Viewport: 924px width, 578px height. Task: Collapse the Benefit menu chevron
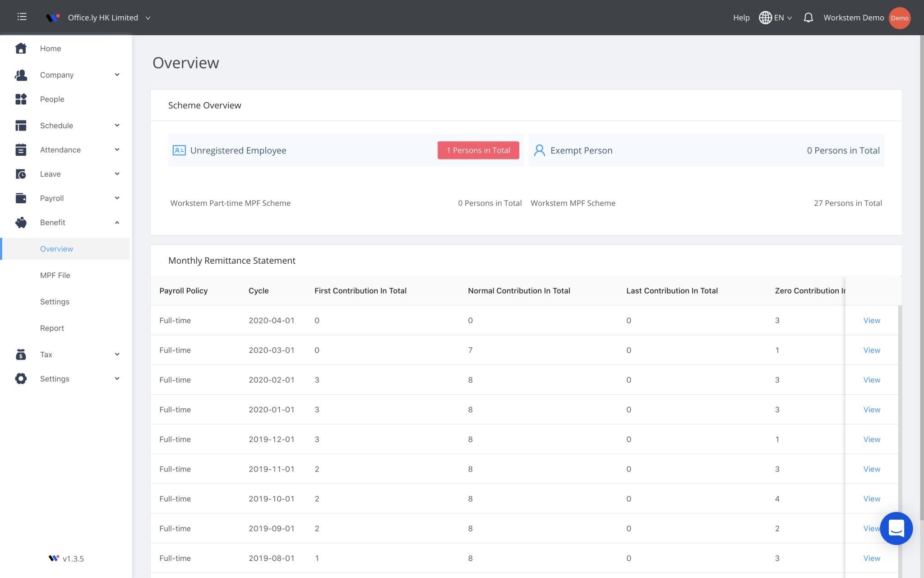click(x=117, y=223)
